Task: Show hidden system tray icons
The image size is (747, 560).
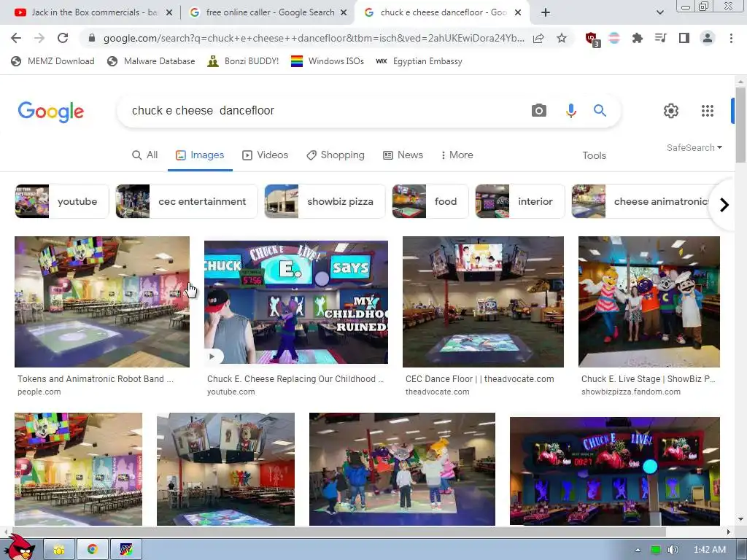Action: coord(638,550)
